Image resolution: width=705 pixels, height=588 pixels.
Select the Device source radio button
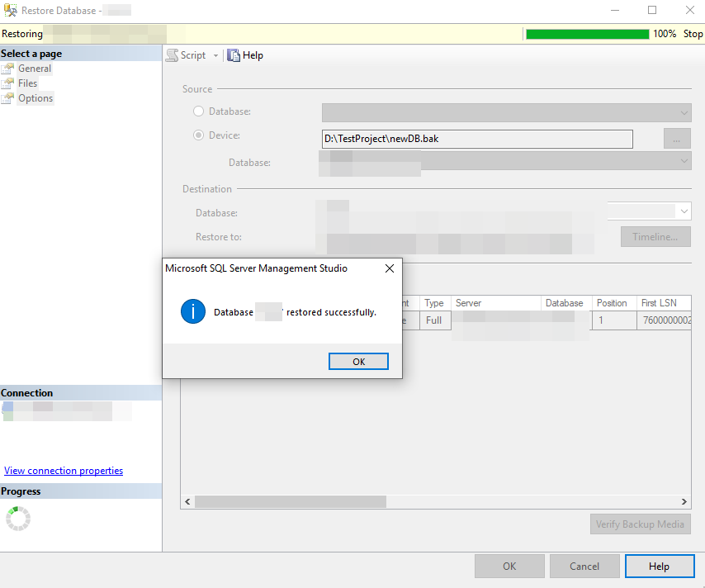tap(198, 135)
